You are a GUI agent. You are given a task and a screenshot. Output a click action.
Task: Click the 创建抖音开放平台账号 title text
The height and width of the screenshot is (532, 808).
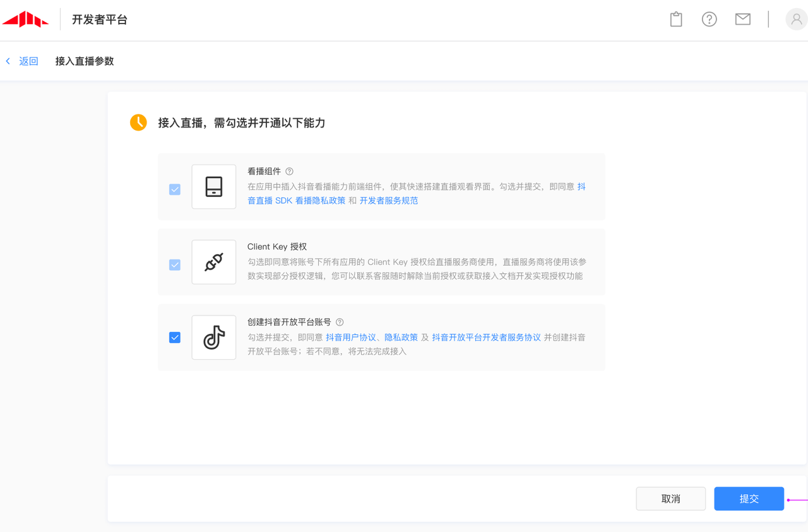(289, 322)
